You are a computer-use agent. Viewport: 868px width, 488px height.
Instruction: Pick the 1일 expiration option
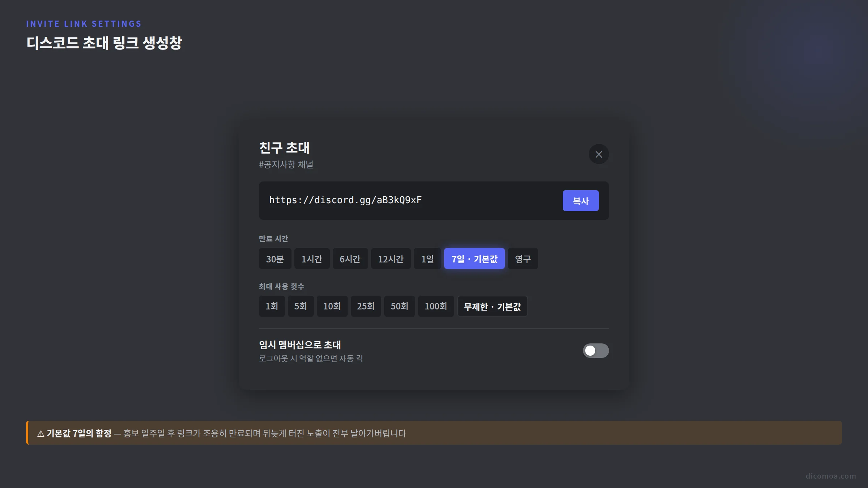427,259
